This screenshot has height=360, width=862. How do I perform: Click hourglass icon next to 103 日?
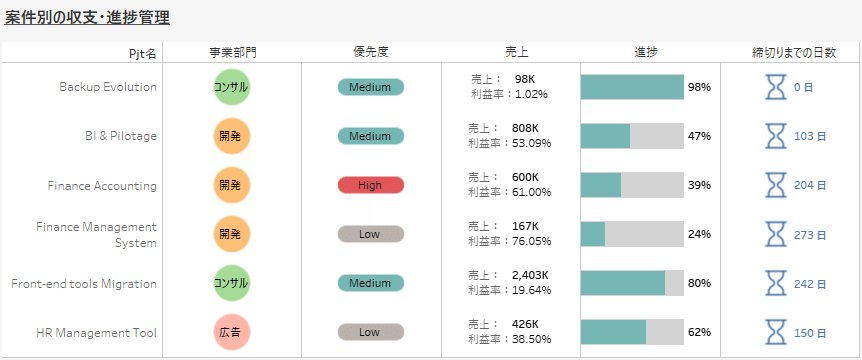(x=776, y=136)
